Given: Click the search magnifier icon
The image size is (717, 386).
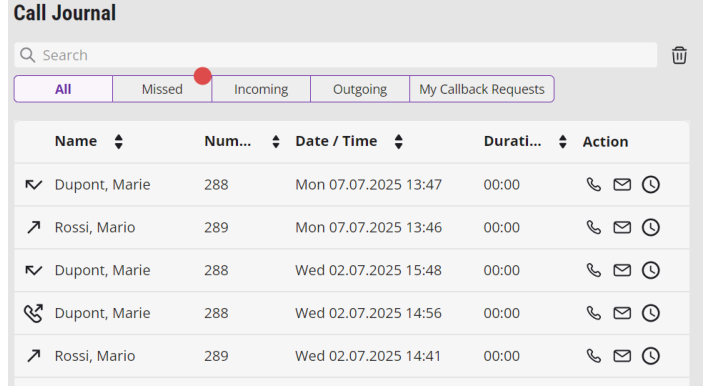Looking at the screenshot, I should pyautogui.click(x=27, y=55).
